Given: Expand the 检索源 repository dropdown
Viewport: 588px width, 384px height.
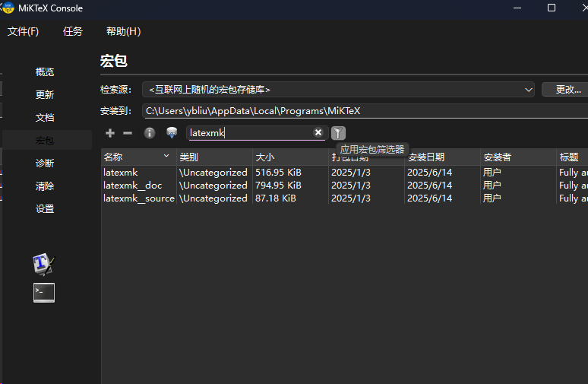Looking at the screenshot, I should tap(338, 90).
